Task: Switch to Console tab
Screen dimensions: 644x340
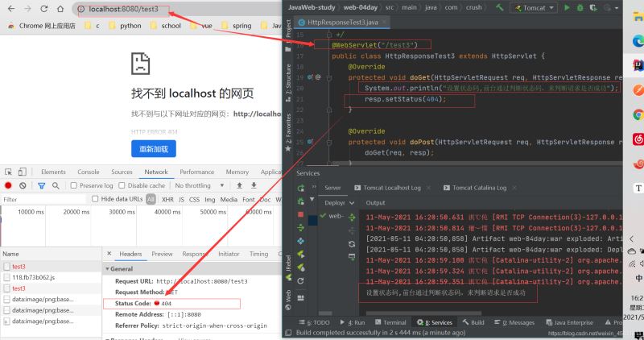Action: pos(89,172)
